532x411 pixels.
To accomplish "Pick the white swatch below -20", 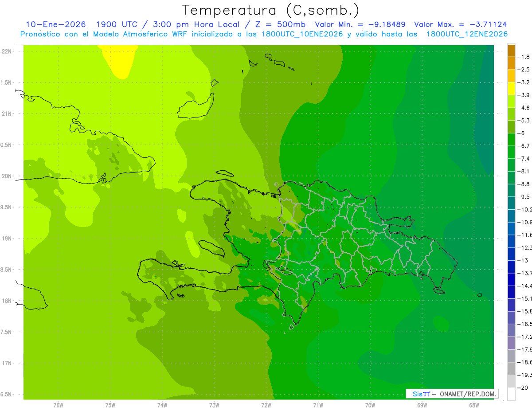I will click(511, 394).
